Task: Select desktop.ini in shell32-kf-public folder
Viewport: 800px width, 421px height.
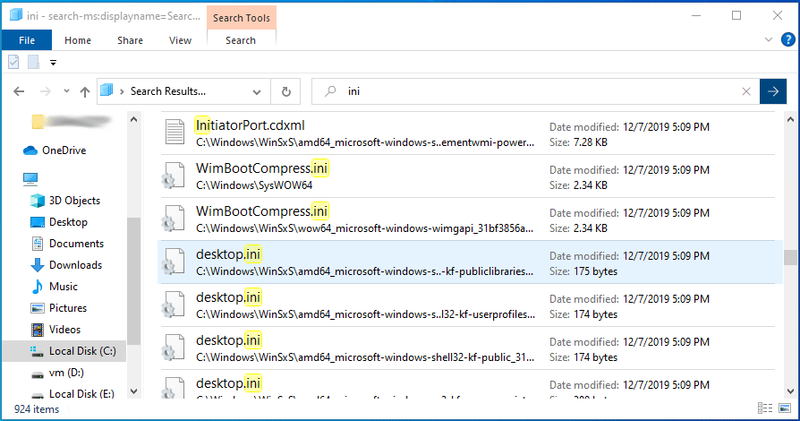Action: (467, 348)
